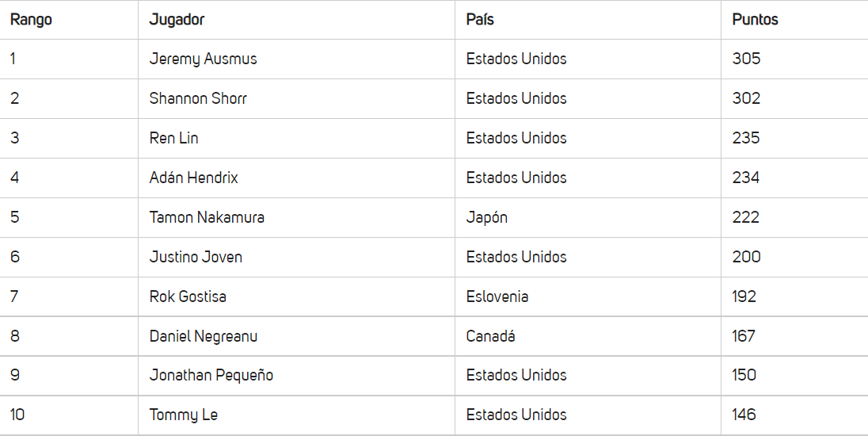Click on Rok Gostisa's name
868x436 pixels.
(188, 296)
